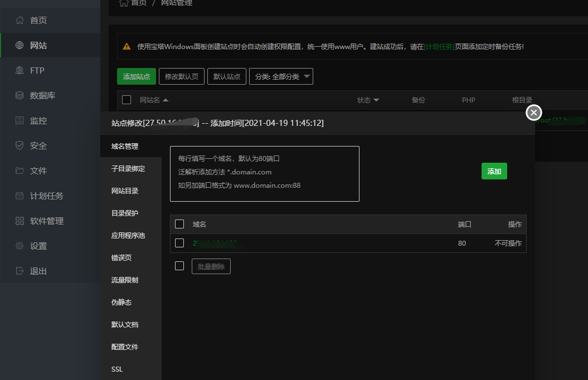This screenshot has width=588, height=380.
Task: Select 文件 in the sidebar menu
Action: pos(50,170)
